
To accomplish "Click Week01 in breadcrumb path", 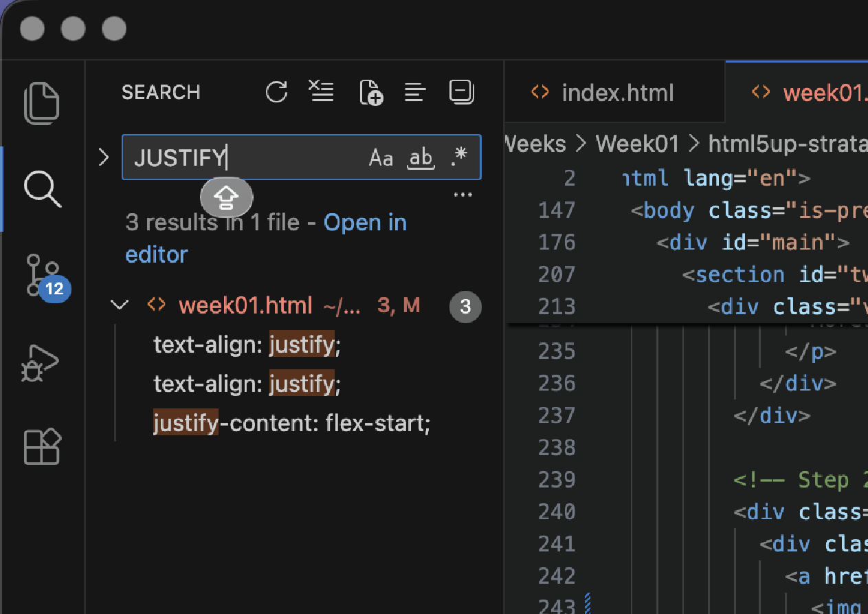I will [636, 144].
